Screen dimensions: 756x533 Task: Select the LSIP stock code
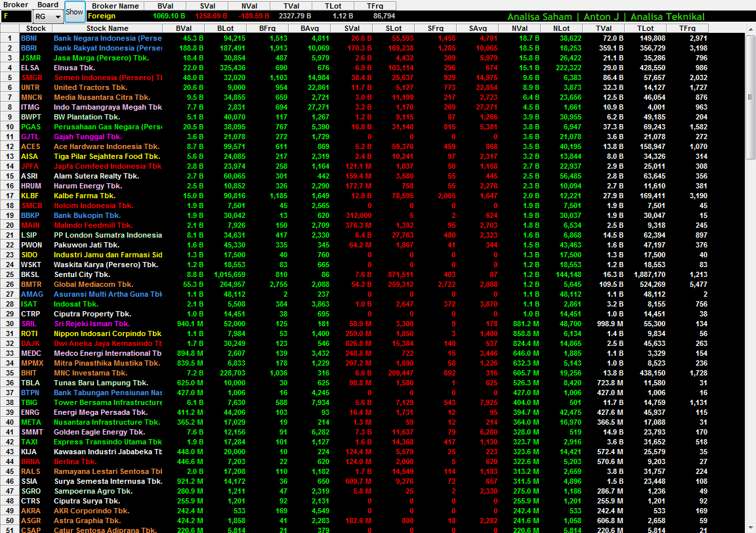[29, 235]
